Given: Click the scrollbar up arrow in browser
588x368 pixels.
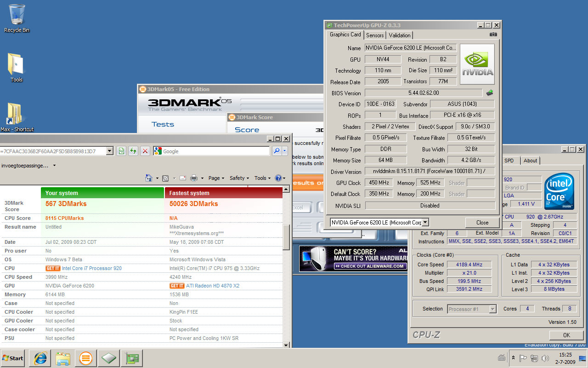Looking at the screenshot, I should (286, 189).
